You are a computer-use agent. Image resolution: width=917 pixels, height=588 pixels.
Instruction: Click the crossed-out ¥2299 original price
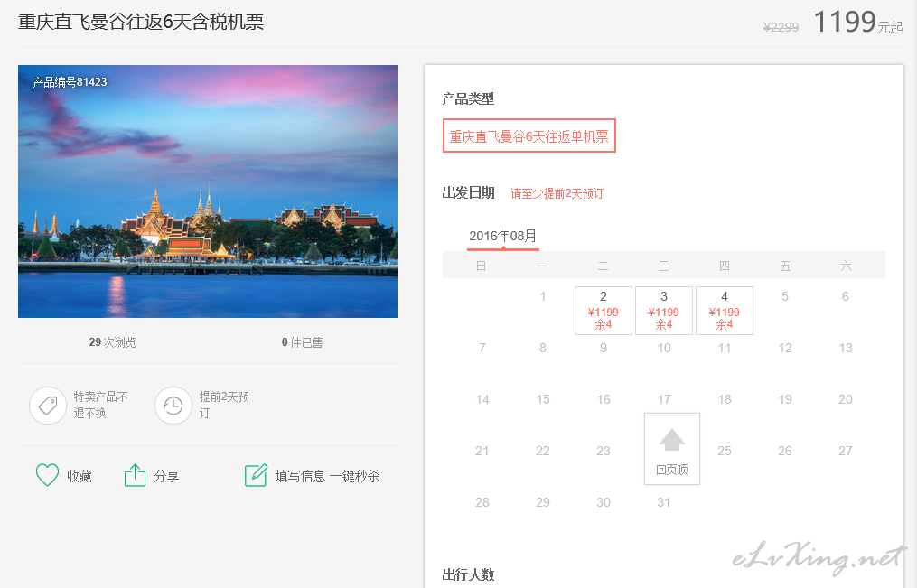[x=781, y=27]
